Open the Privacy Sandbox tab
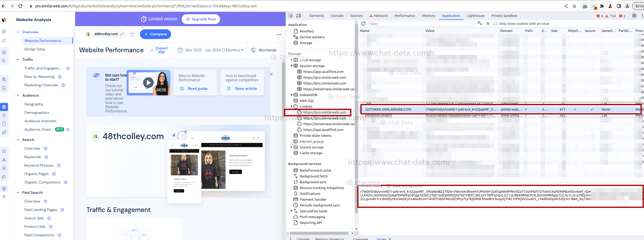 (x=504, y=16)
